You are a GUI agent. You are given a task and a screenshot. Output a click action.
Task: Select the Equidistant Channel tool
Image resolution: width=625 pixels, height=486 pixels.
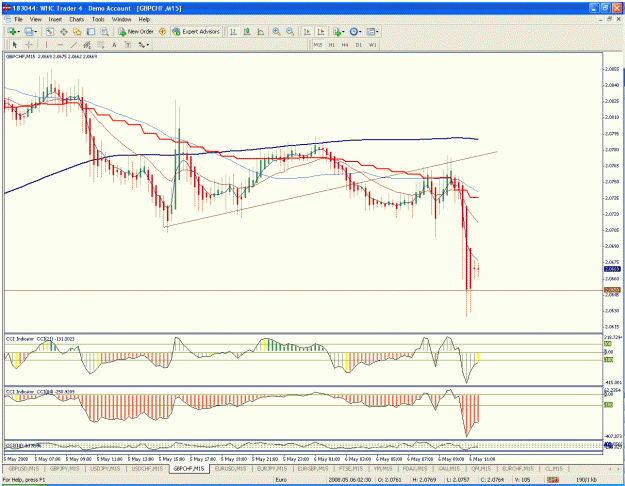(87, 45)
